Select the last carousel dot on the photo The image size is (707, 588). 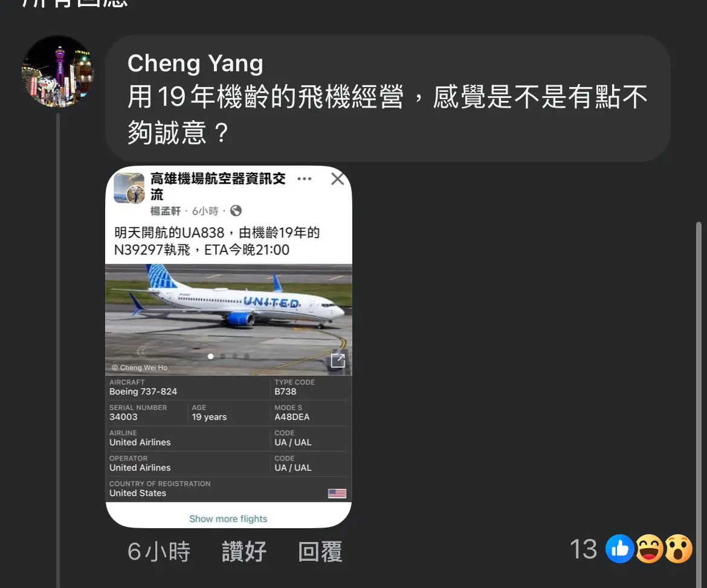point(247,356)
